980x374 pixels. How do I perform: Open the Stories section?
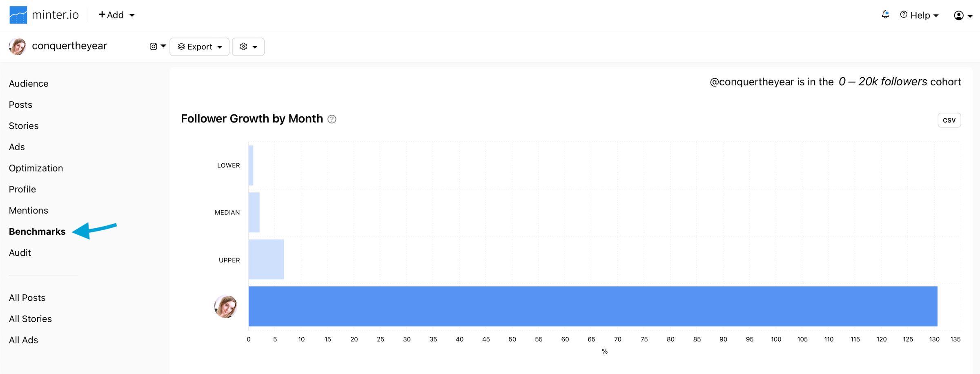pos(23,126)
